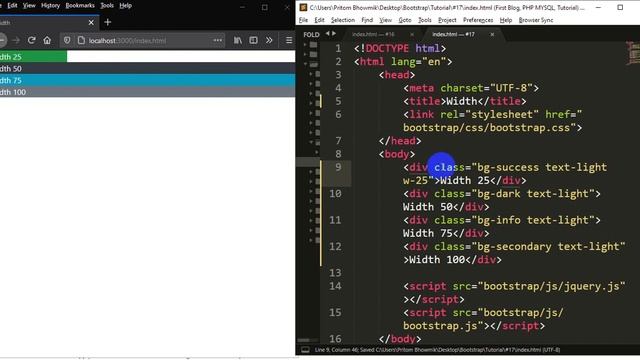Click w-25 class on line 9

pos(416,180)
